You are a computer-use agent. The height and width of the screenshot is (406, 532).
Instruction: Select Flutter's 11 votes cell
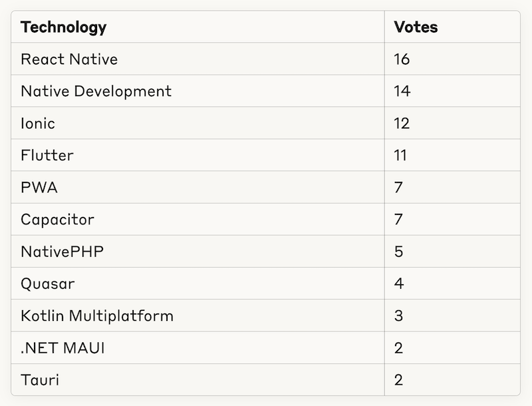pyautogui.click(x=400, y=156)
